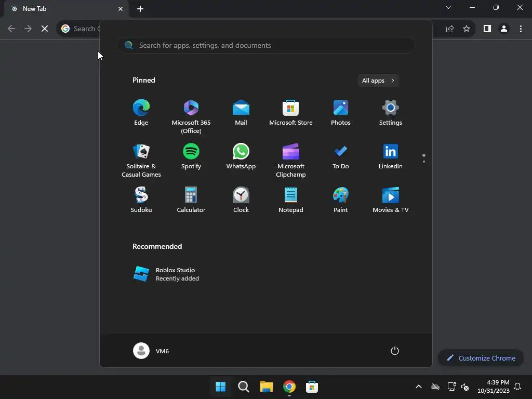This screenshot has height=399, width=532.
Task: Open the notifications bell
Action: tap(518, 387)
